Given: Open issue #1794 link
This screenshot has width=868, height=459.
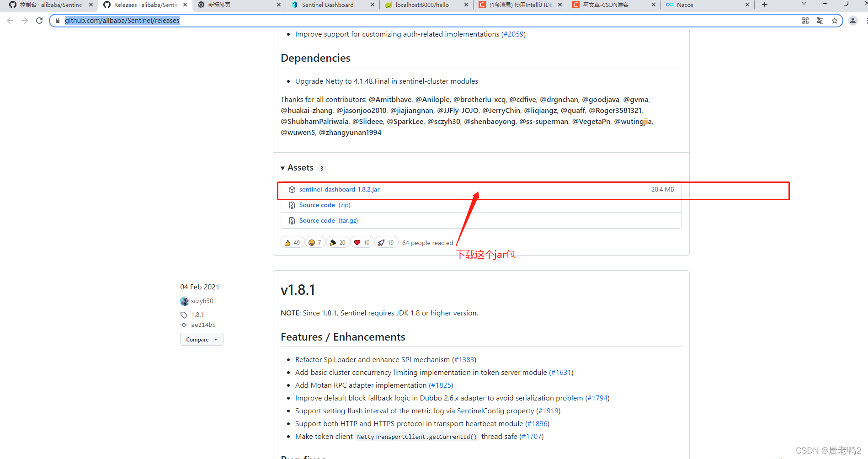Looking at the screenshot, I should (x=597, y=398).
